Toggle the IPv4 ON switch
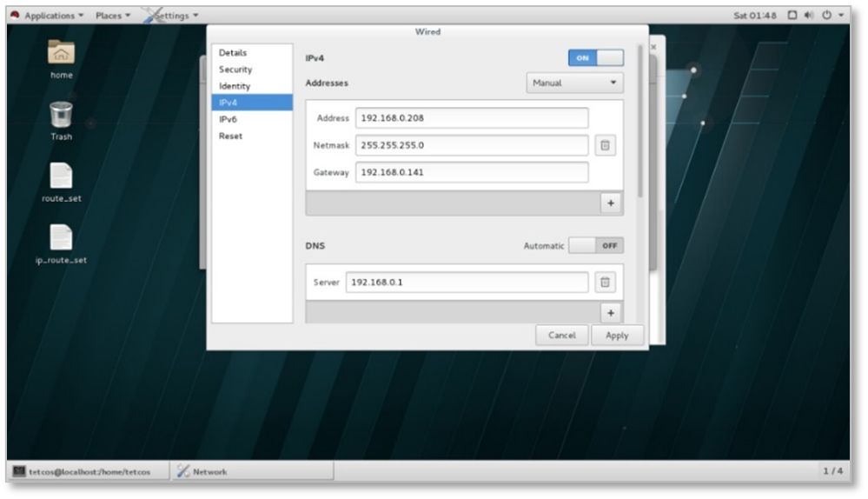This screenshot has width=868, height=499. point(596,58)
